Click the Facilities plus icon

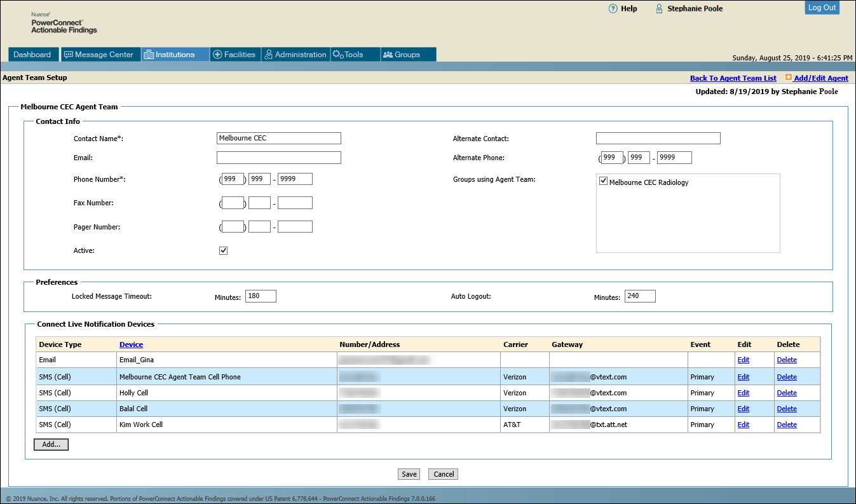[217, 55]
